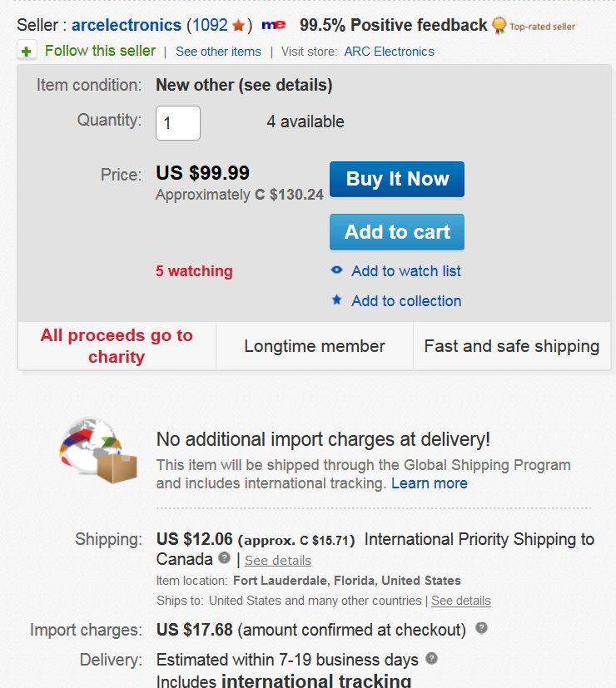Click the green plus follow icon

[27, 52]
